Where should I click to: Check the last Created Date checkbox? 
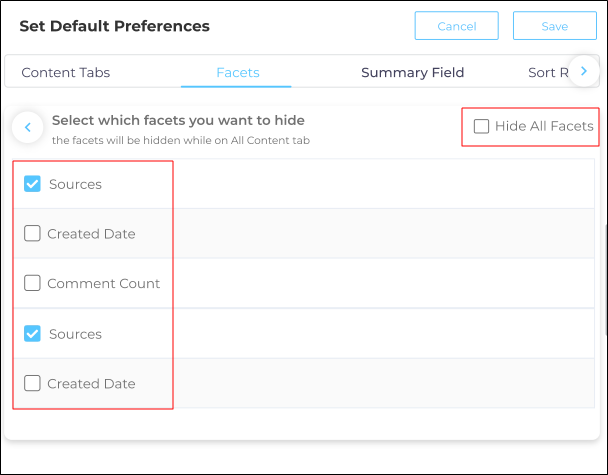(x=32, y=383)
